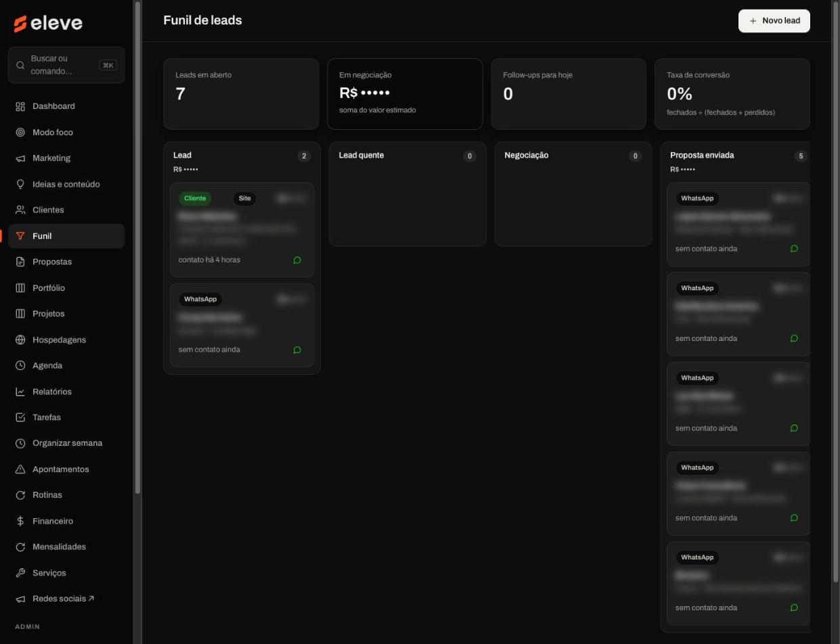840x644 pixels.
Task: Click the Leads em aberto summary card
Action: [x=241, y=94]
